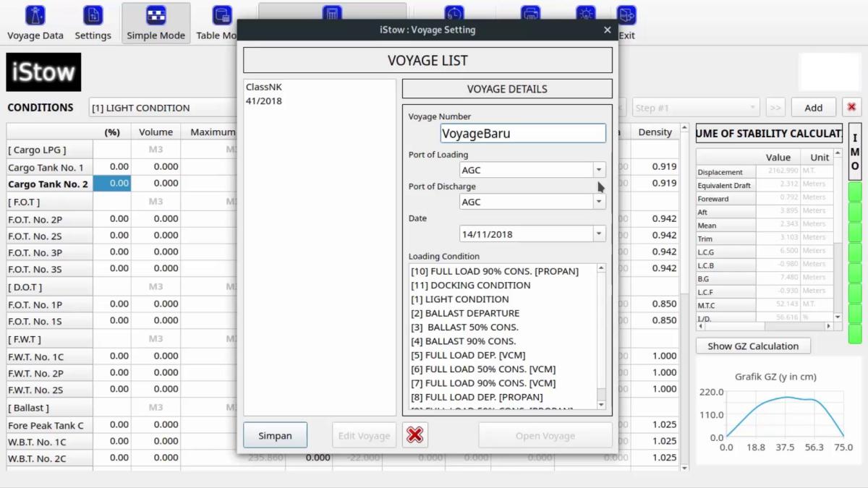Viewport: 868px width, 488px height.
Task: Click the printer icon in toolbar
Action: pyautogui.click(x=531, y=13)
